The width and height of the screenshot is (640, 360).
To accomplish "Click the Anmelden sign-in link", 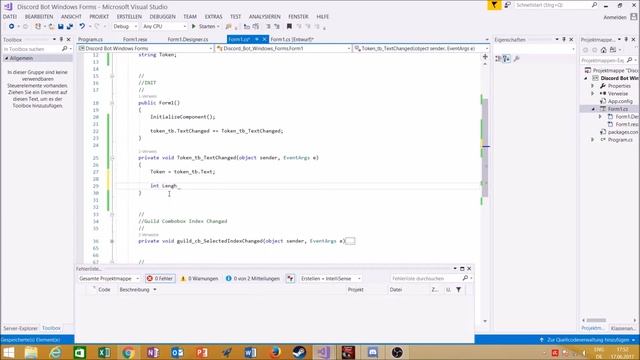I will 615,17.
